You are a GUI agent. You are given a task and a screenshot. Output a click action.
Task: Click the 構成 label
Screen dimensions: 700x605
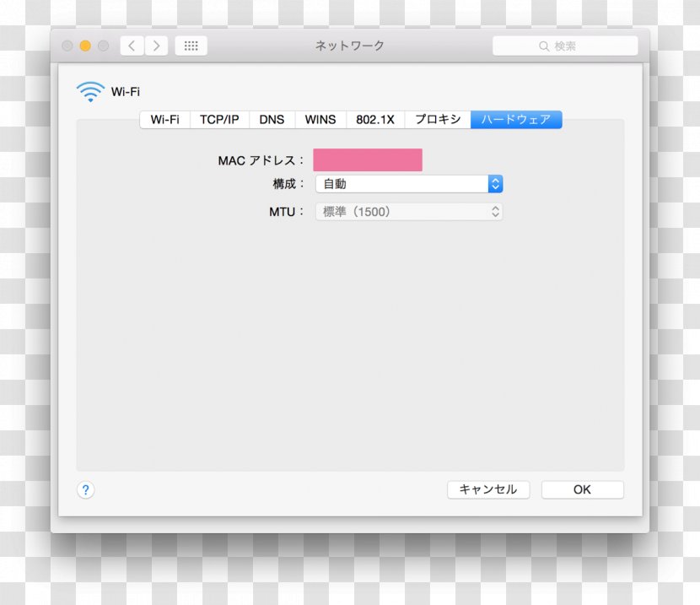(x=288, y=184)
